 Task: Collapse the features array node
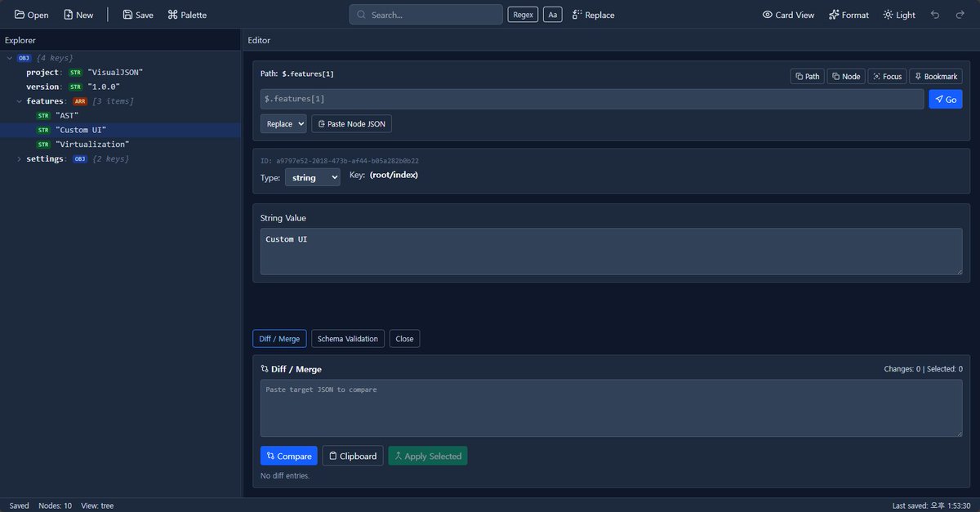point(20,101)
